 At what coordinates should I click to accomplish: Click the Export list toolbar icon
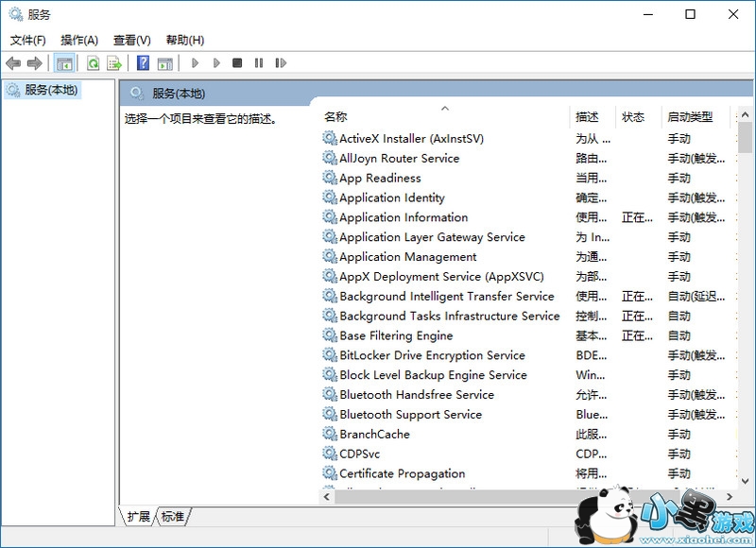click(114, 63)
